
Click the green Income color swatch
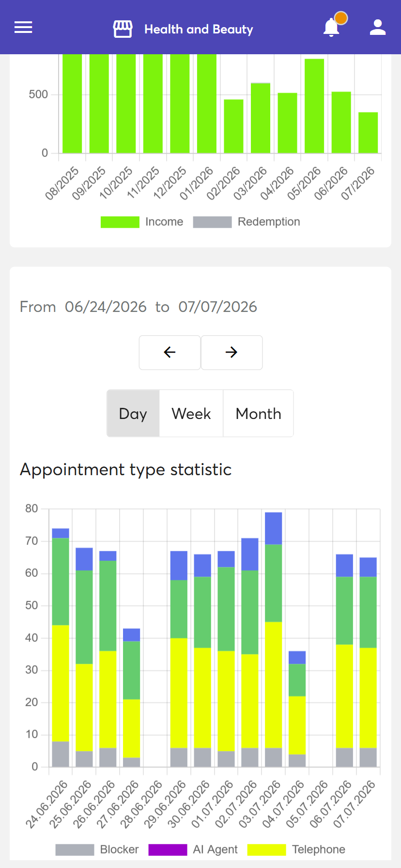click(x=120, y=222)
